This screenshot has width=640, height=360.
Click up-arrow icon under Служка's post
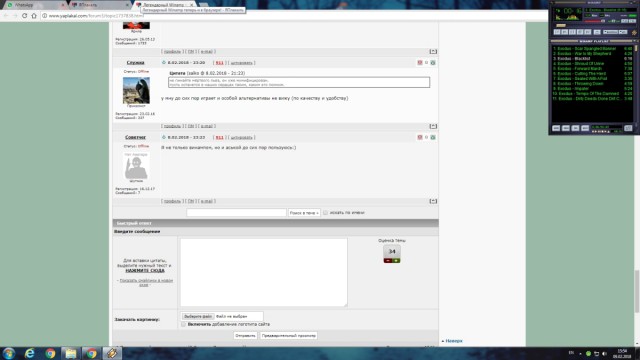coord(433,126)
